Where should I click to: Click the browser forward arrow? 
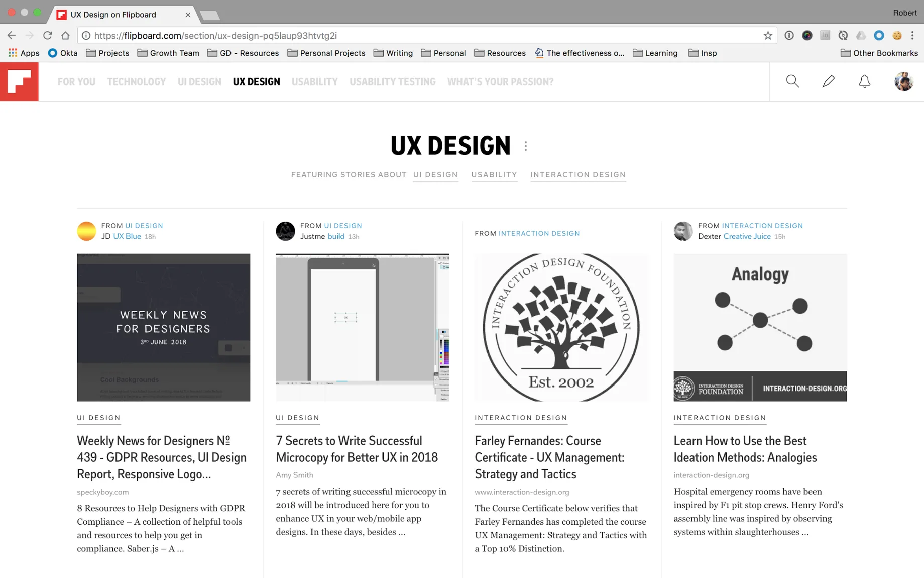[29, 35]
